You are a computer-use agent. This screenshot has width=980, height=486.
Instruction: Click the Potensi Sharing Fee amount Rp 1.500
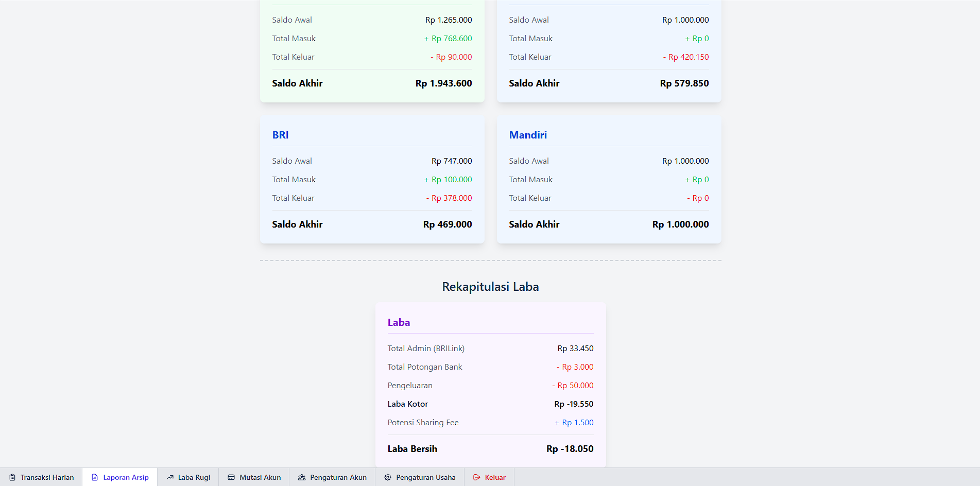[x=577, y=423]
